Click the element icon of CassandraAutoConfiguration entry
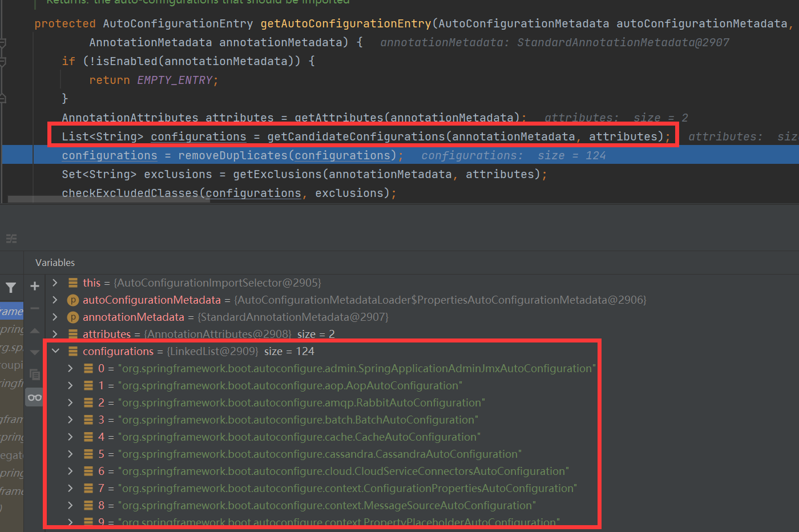 pyautogui.click(x=88, y=454)
